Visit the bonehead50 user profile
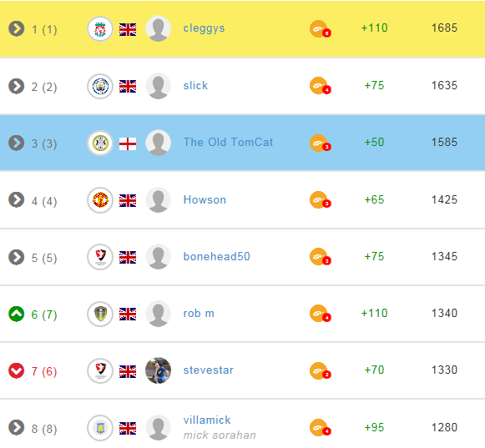This screenshot has width=485, height=448. point(216,256)
